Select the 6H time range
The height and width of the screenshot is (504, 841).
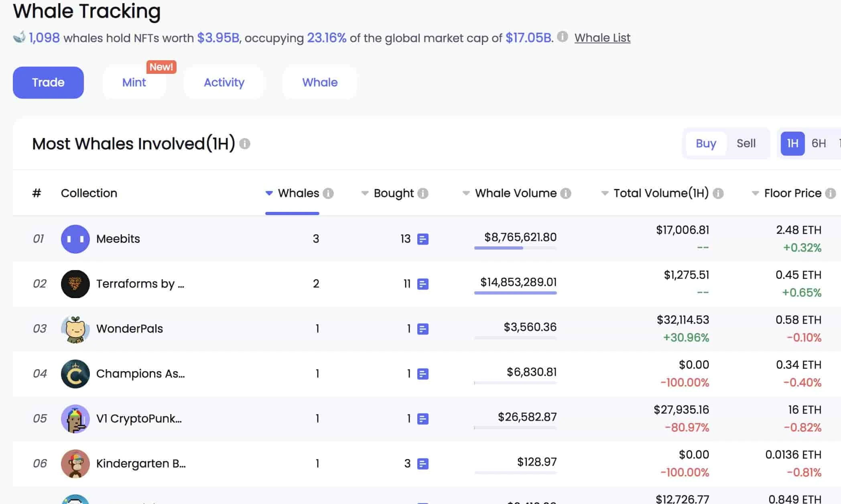click(819, 143)
